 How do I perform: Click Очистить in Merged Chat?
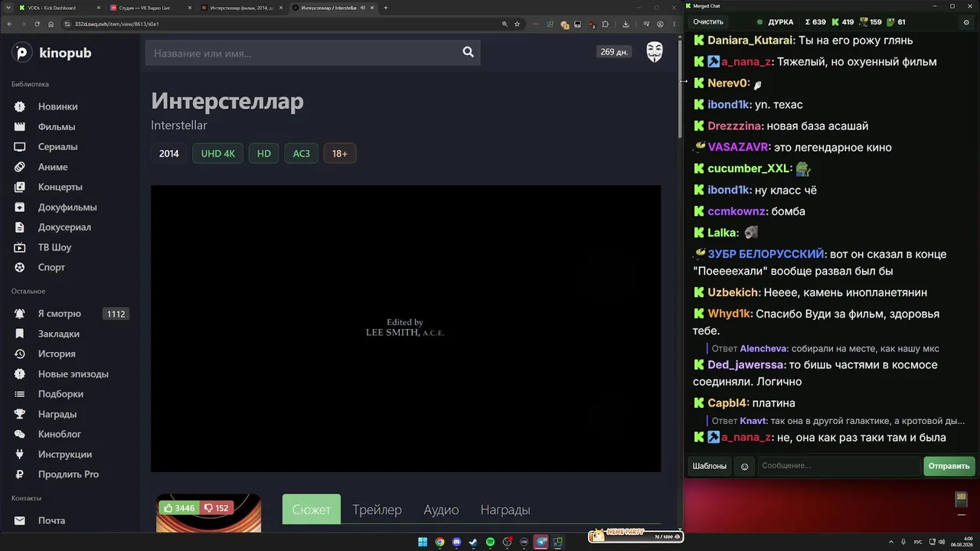tap(708, 22)
